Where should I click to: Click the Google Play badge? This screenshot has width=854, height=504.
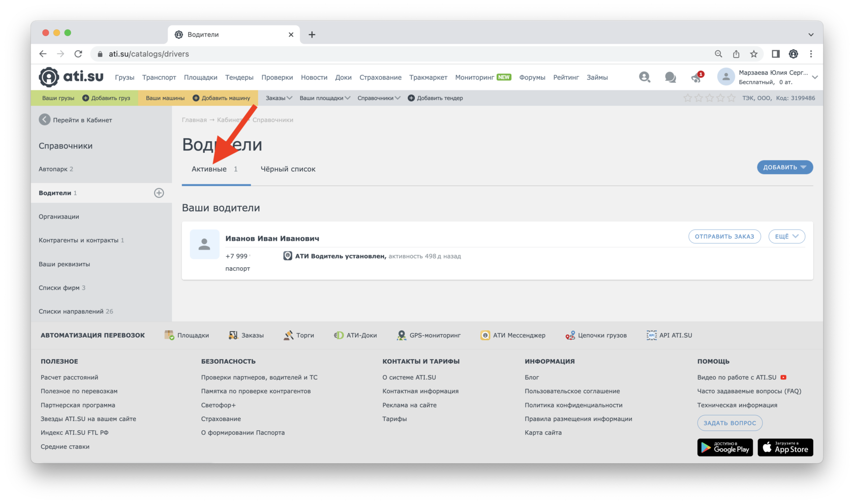click(x=725, y=448)
